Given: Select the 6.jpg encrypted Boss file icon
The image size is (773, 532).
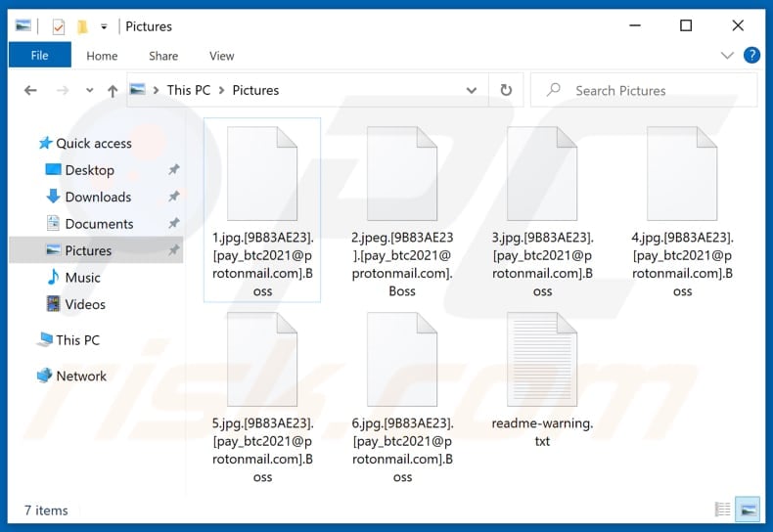Looking at the screenshot, I should [402, 359].
